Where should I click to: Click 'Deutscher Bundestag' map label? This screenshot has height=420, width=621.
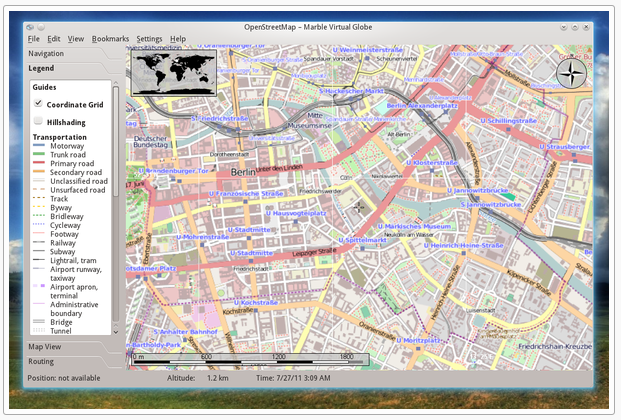tap(150, 141)
